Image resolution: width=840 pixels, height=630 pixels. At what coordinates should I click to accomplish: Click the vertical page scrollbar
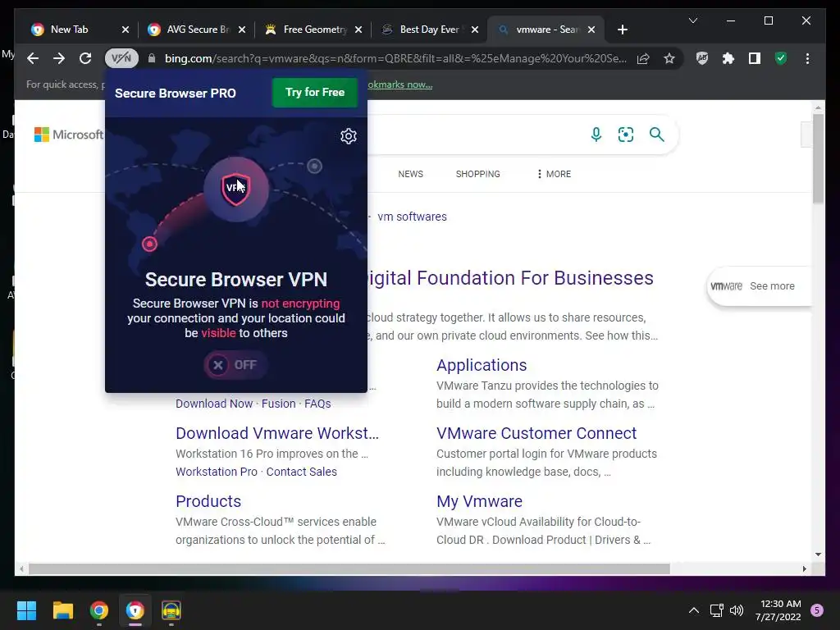(818, 158)
